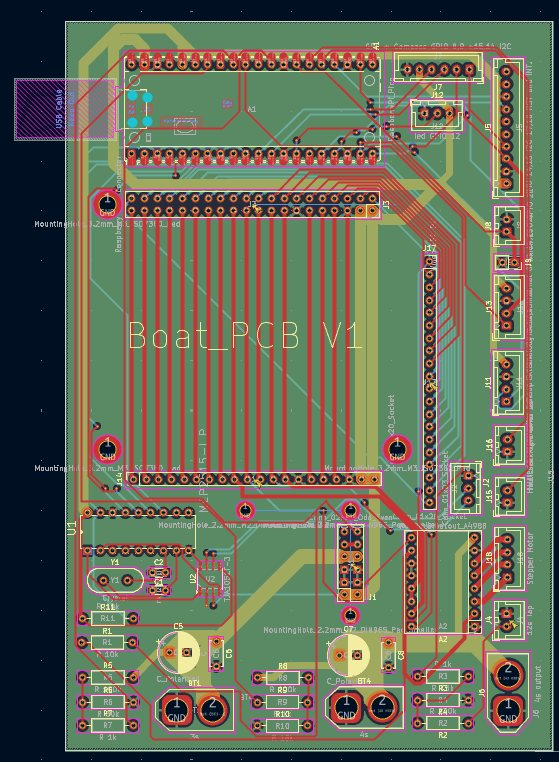
Task: Select J15 connector on right edge
Action: click(x=508, y=497)
